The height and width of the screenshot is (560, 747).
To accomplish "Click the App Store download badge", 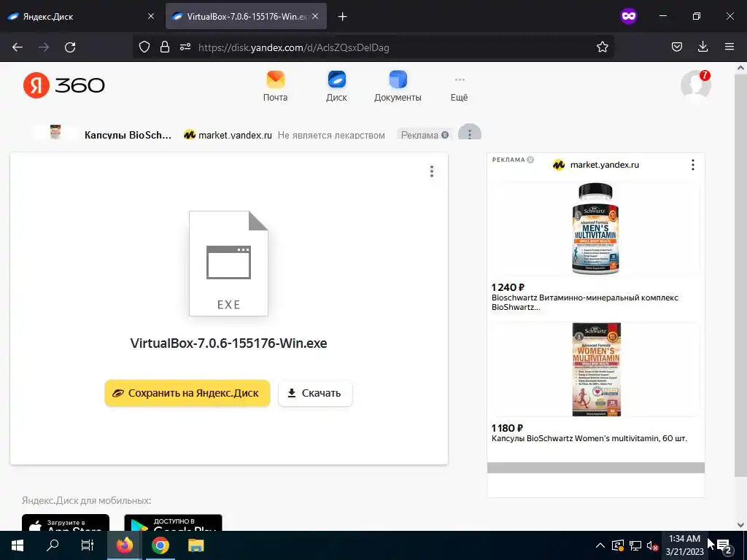I will point(66,523).
